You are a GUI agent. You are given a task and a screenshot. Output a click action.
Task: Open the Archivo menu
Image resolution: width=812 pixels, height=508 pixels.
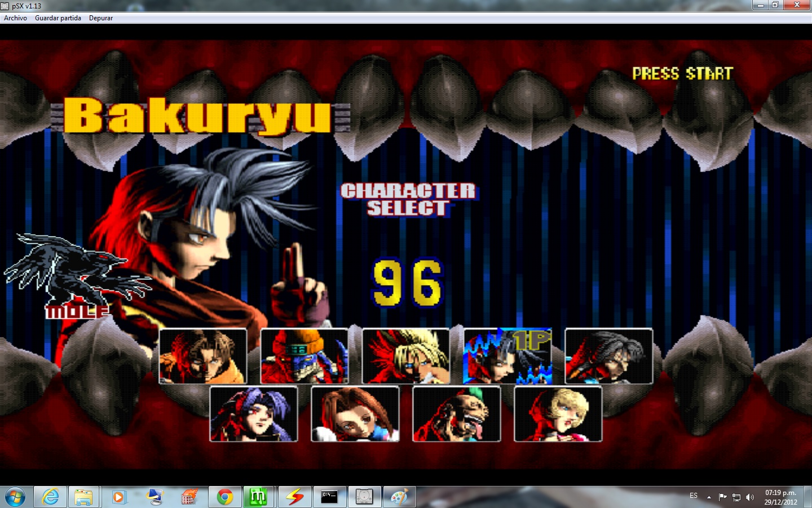15,18
